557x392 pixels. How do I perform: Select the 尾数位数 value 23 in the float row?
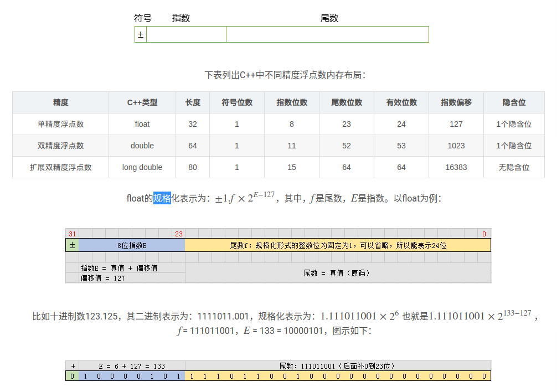coord(347,124)
